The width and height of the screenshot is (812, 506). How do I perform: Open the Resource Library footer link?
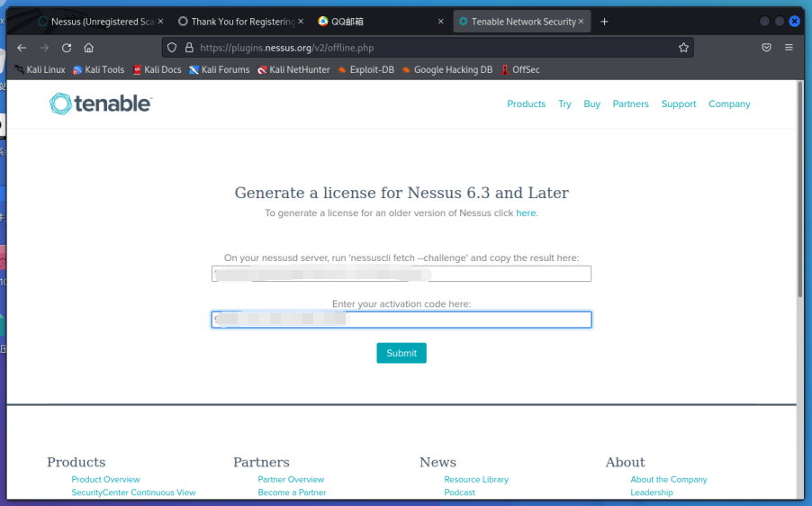(x=476, y=480)
